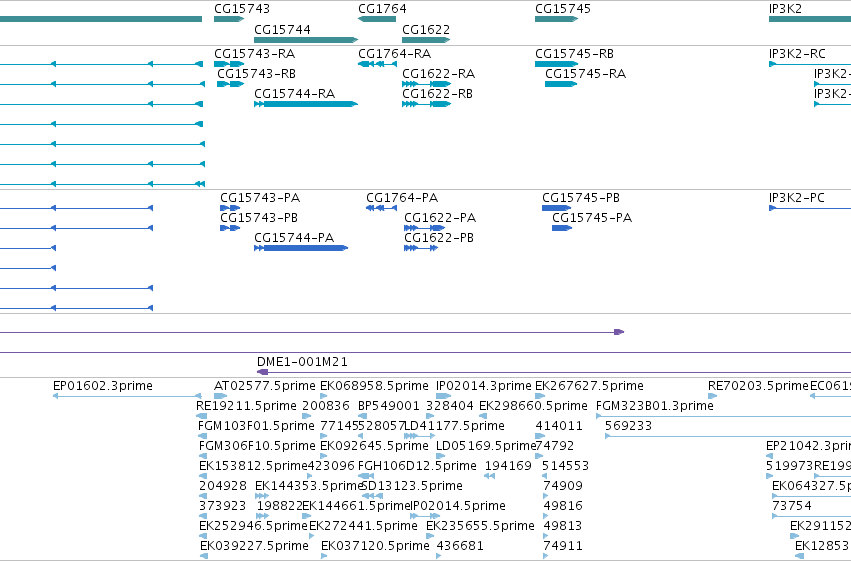Click the EK037120.5prime EST label
851x561 pixels.
click(x=375, y=546)
